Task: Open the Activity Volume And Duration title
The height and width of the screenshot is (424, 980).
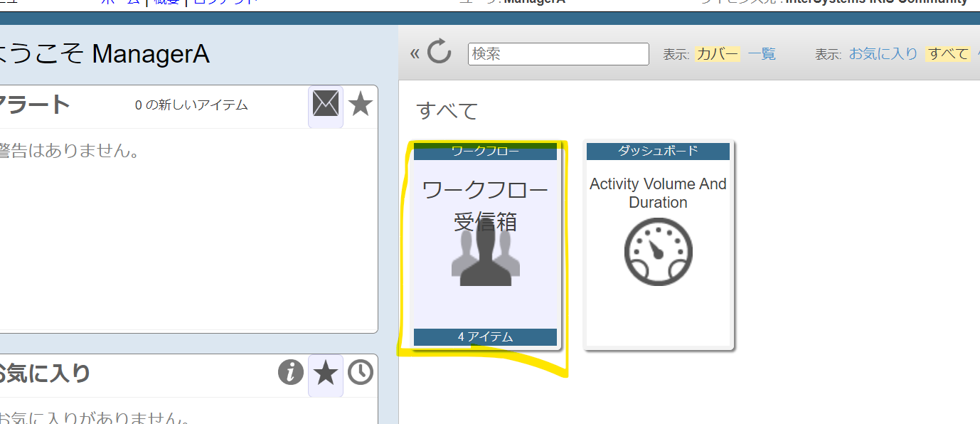Action: click(658, 193)
